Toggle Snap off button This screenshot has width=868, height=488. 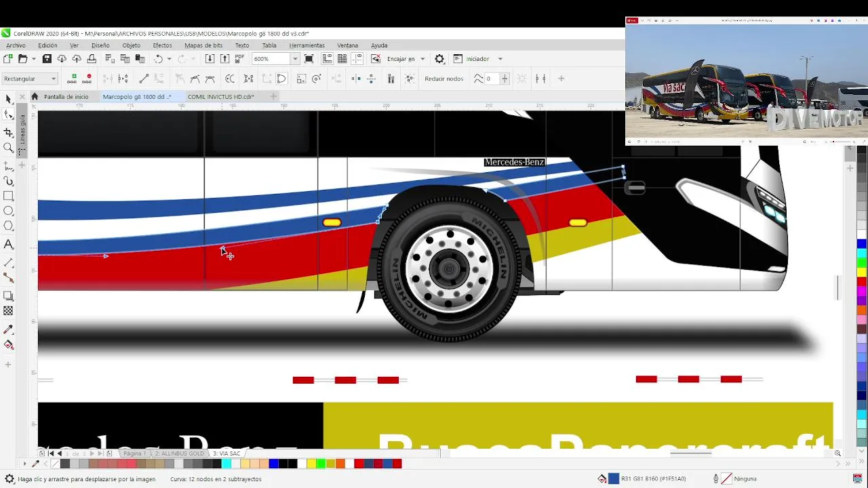(x=376, y=59)
